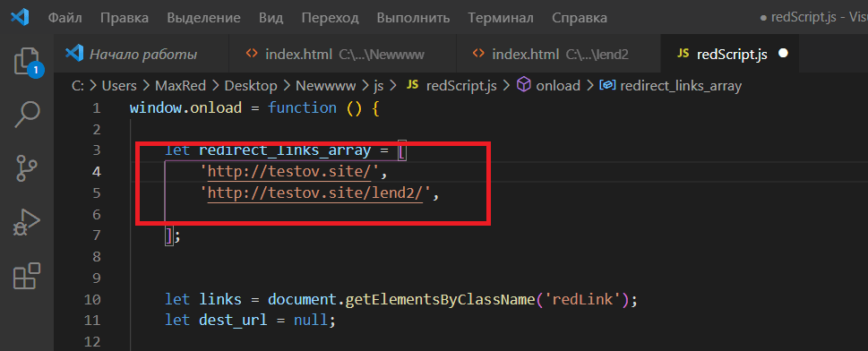Click the http://testov.site/lend2/ link
This screenshot has height=351, width=868.
pyautogui.click(x=315, y=193)
